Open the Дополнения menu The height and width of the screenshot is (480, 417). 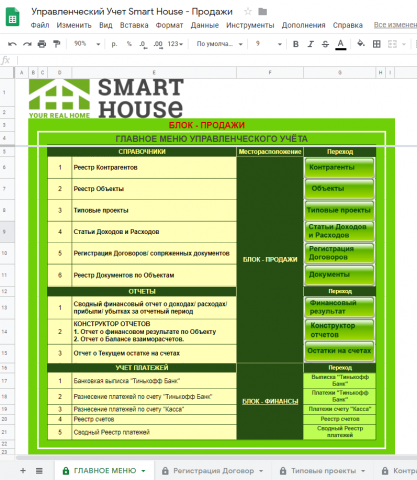(303, 25)
